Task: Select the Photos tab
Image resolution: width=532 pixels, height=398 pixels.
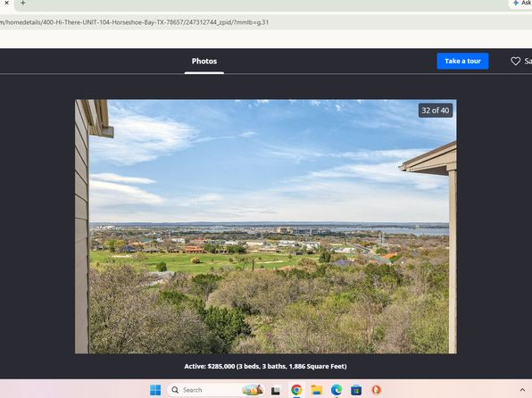Action: click(x=204, y=61)
